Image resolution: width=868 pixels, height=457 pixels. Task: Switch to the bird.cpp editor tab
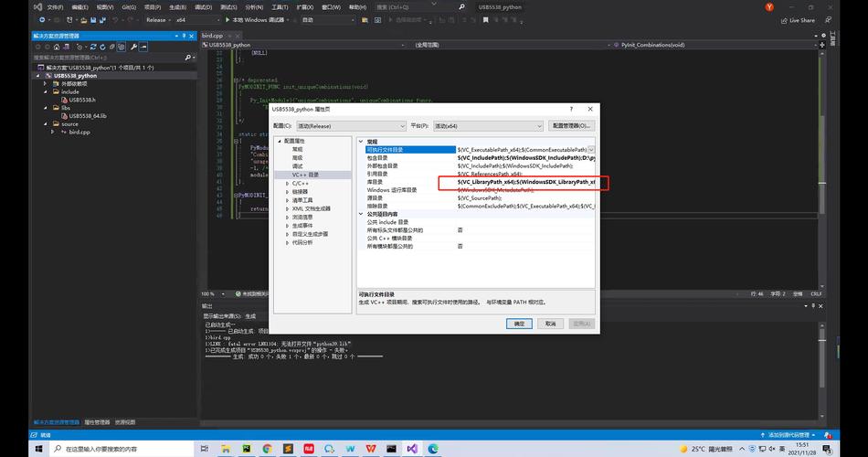pyautogui.click(x=213, y=36)
